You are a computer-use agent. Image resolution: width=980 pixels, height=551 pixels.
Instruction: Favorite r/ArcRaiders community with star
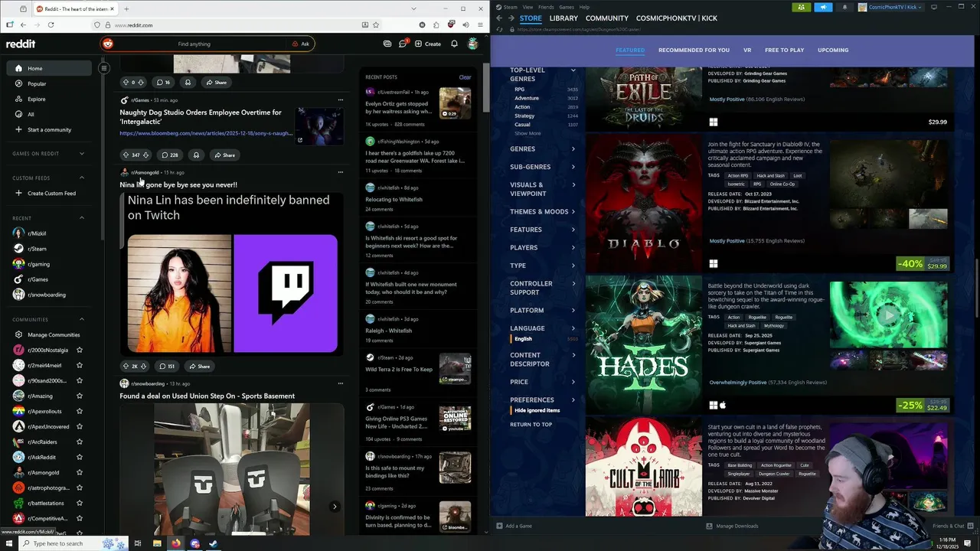[x=80, y=442]
